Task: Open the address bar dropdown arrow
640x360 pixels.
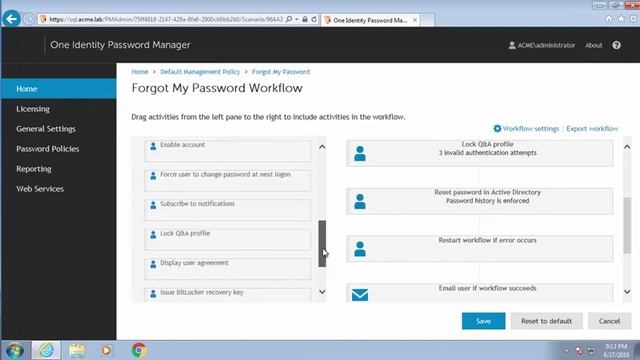Action: 297,19
